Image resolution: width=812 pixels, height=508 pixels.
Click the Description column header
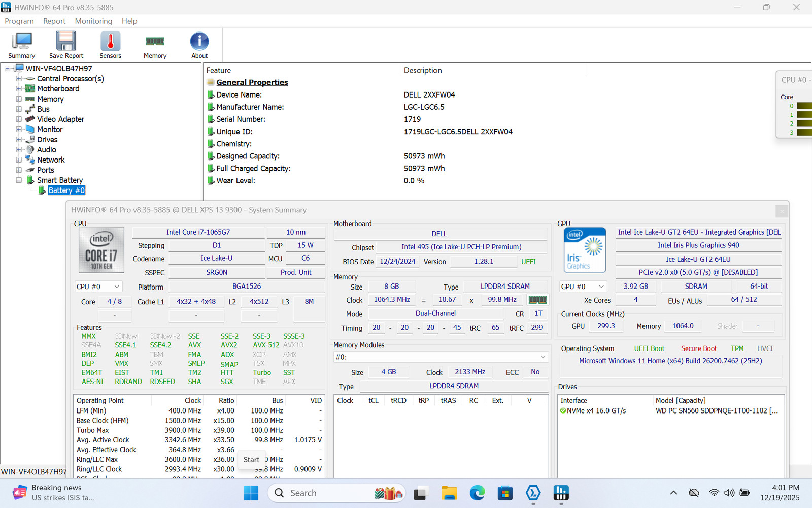[x=423, y=70]
